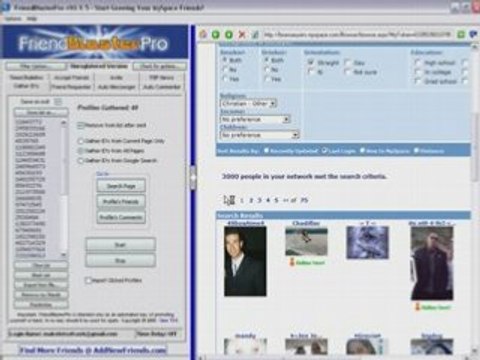Click the green Forward arrow icon
The width and height of the screenshot is (480, 360).
[x=229, y=34]
